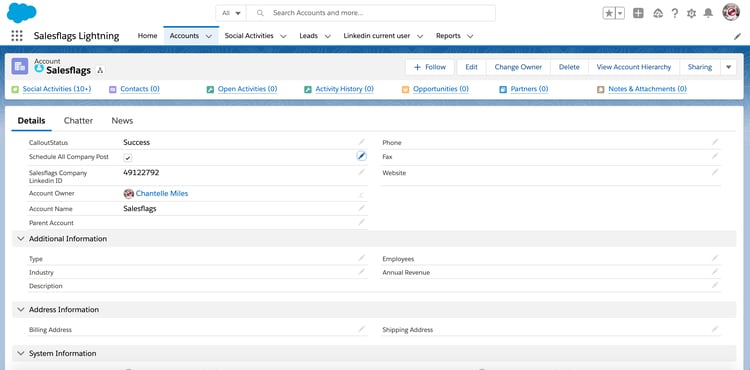Click the Follow button

pyautogui.click(x=430, y=67)
